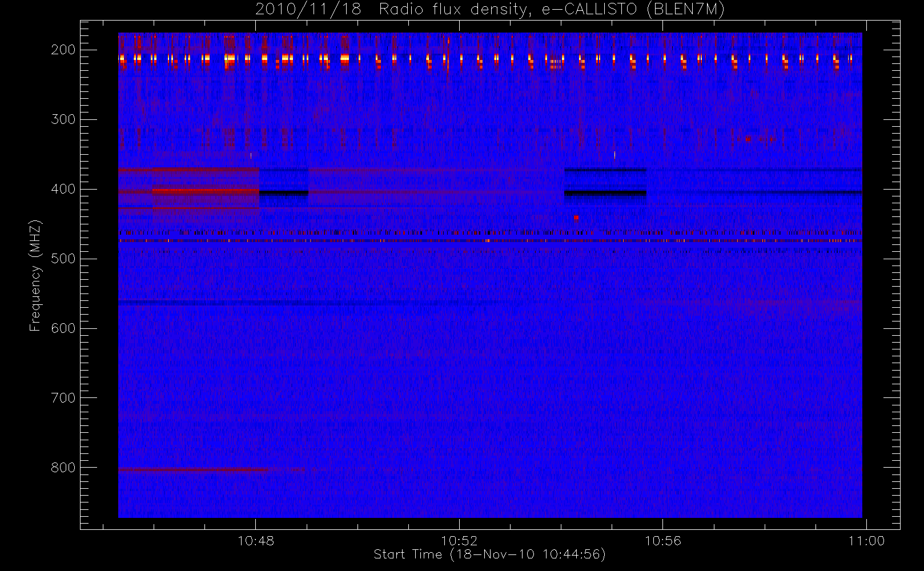The height and width of the screenshot is (571, 924).
Task: Click the 10:48 time tick label
Action: tap(256, 541)
